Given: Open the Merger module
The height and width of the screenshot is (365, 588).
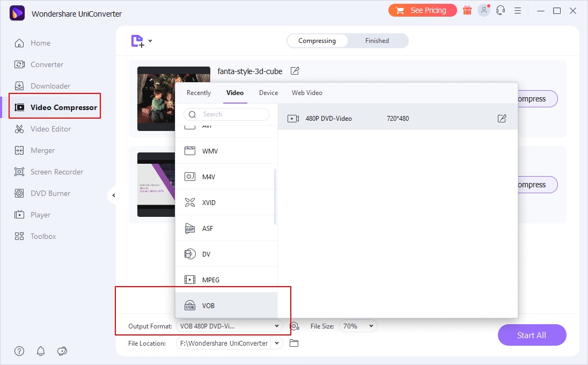Looking at the screenshot, I should point(34,150).
